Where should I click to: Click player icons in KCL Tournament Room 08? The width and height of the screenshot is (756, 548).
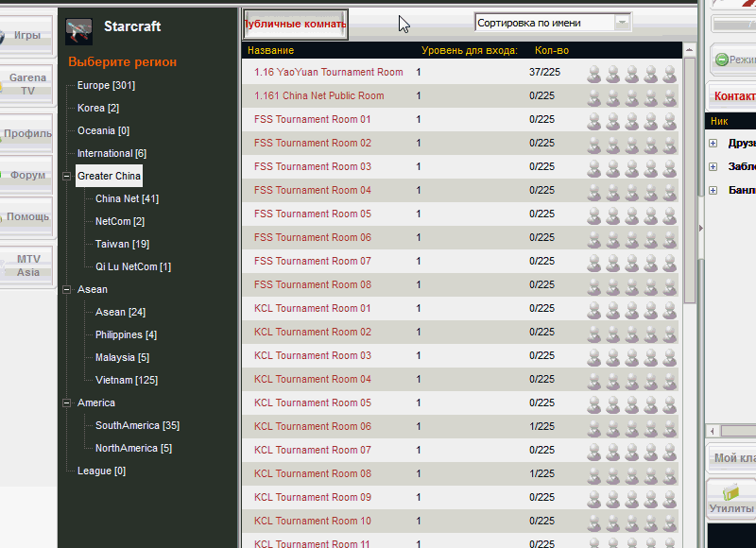(631, 474)
